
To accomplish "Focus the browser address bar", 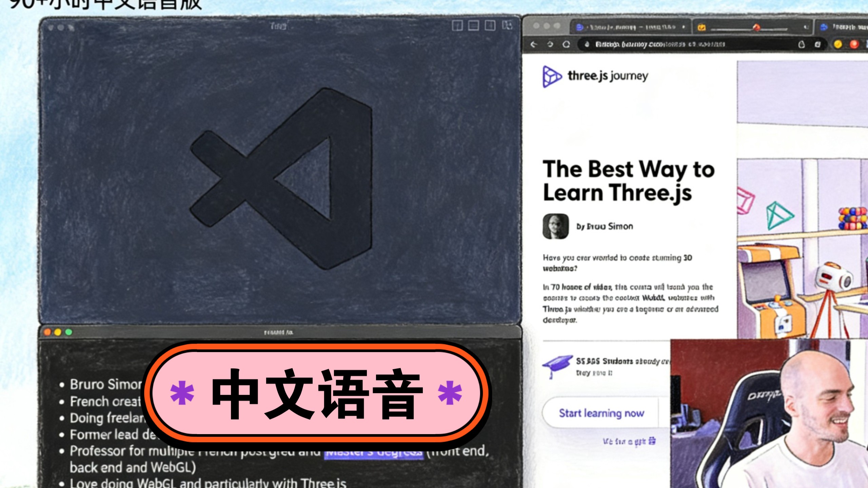I will [702, 44].
